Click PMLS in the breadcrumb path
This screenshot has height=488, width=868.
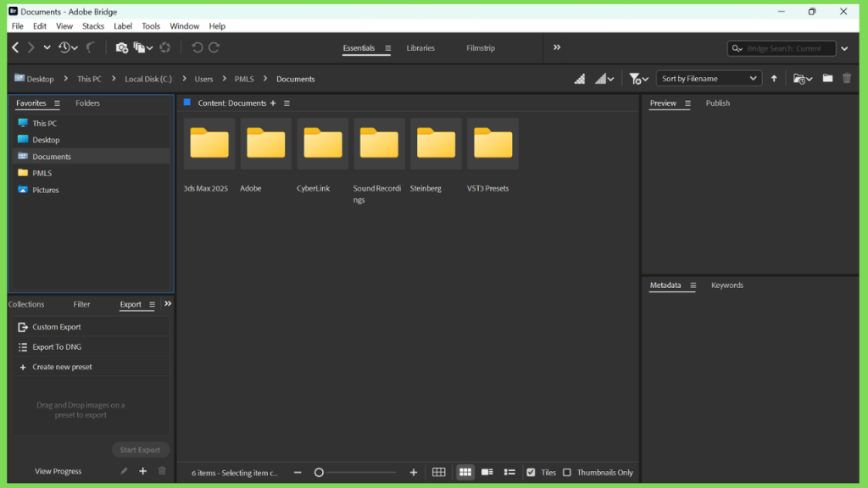[x=244, y=79]
